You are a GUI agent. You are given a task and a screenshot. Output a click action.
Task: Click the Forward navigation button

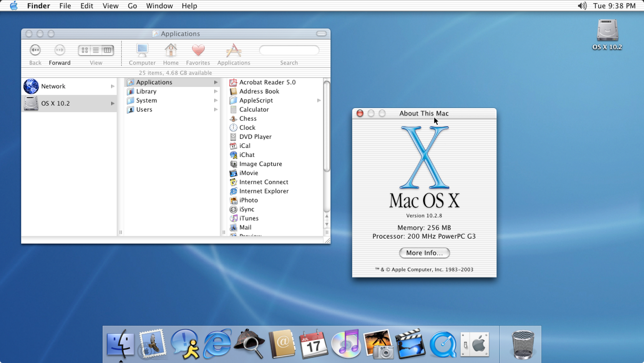[x=59, y=50]
